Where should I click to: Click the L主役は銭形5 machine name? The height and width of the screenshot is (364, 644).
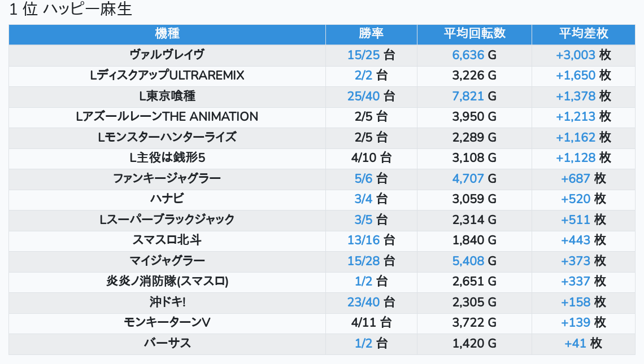[x=167, y=157]
